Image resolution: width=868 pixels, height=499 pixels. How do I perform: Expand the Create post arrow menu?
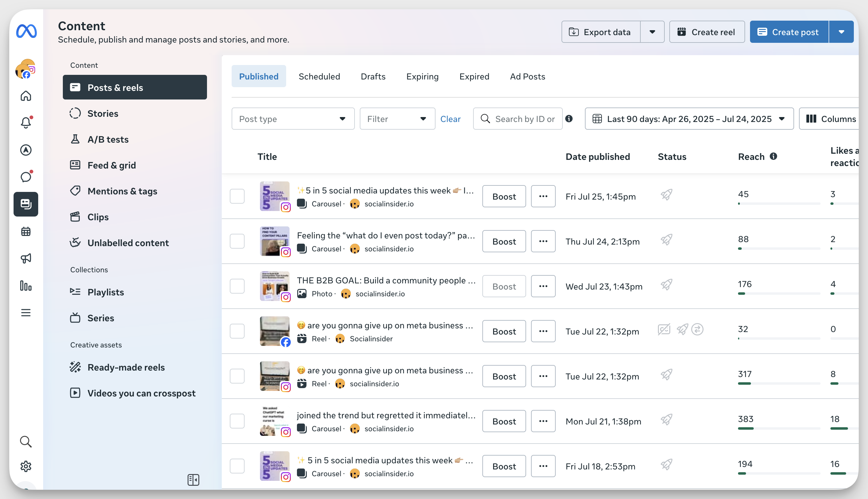[841, 32]
